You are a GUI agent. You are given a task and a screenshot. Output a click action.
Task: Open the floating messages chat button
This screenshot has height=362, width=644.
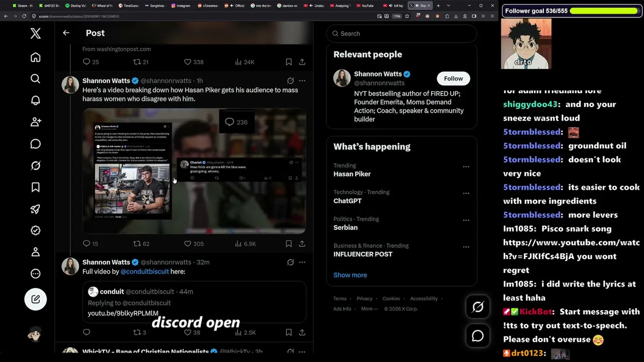point(477,336)
